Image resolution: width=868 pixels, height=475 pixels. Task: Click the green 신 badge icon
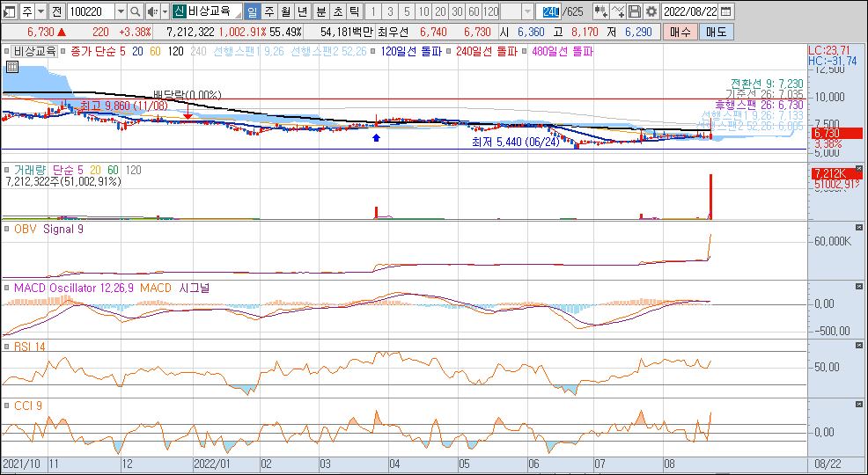(x=178, y=11)
